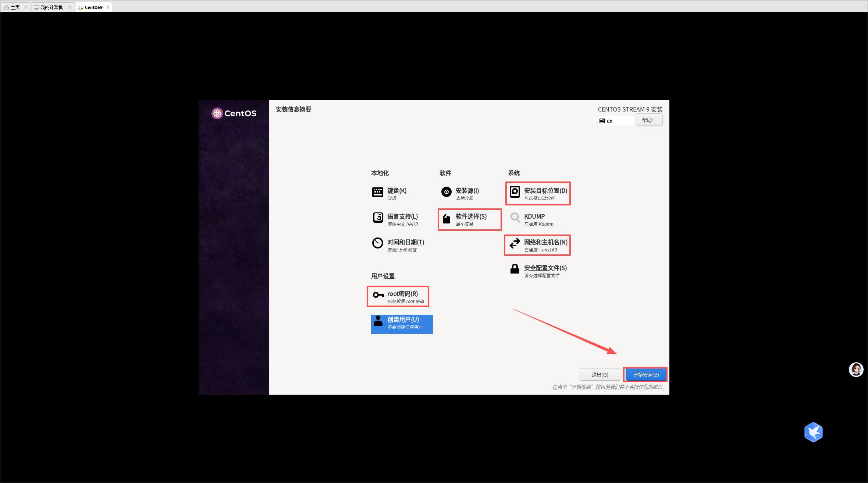This screenshot has height=483, width=868.
Task: Open the Keyboard (键盘) settings icon
Action: click(378, 192)
